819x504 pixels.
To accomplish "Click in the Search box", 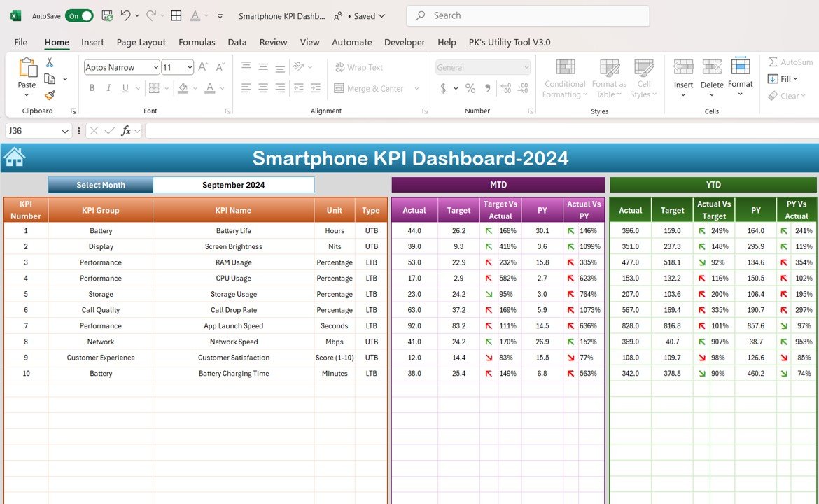I will pos(528,15).
